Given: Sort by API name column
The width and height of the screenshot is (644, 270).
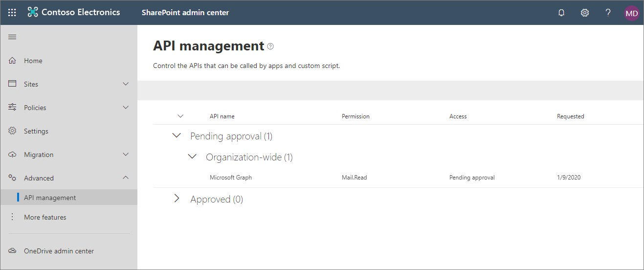Looking at the screenshot, I should tap(222, 116).
